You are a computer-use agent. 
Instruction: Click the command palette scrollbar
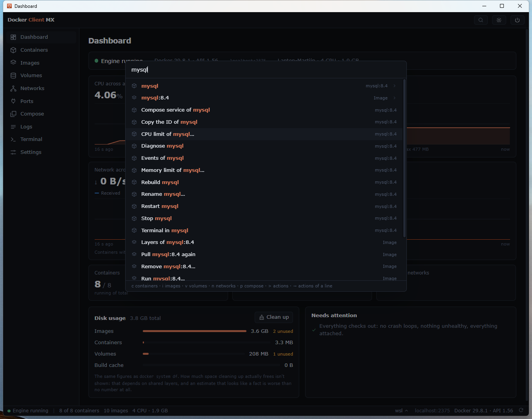[404, 158]
